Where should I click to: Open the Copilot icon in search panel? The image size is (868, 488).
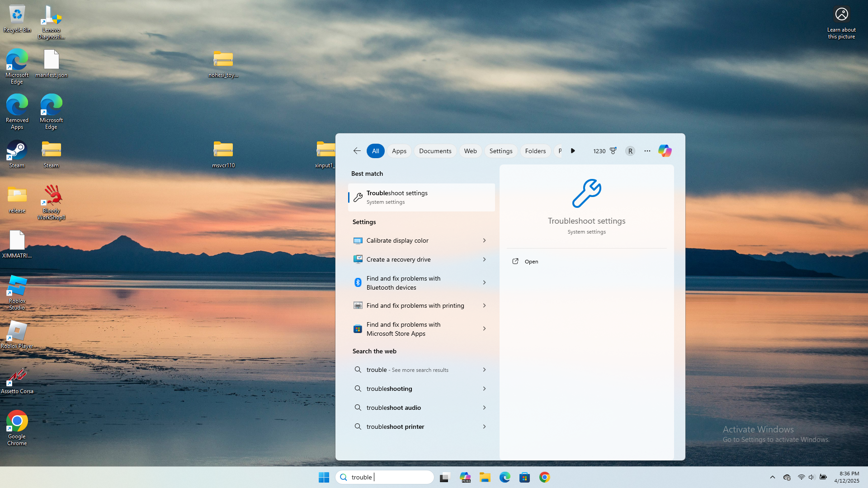665,151
